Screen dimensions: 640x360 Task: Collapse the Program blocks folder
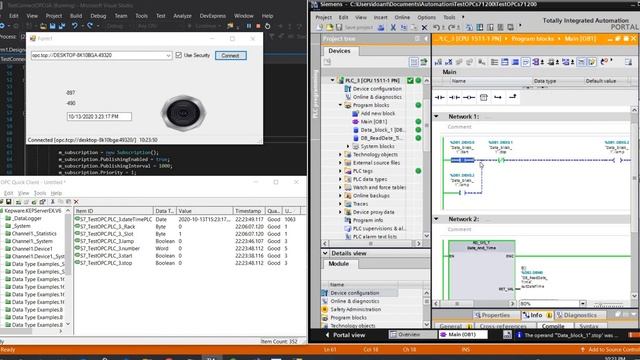(340, 105)
